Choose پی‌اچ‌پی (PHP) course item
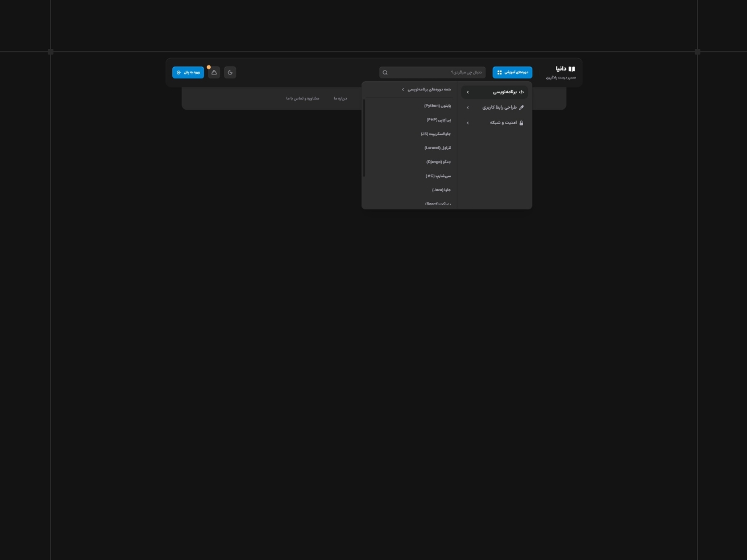 pyautogui.click(x=438, y=120)
